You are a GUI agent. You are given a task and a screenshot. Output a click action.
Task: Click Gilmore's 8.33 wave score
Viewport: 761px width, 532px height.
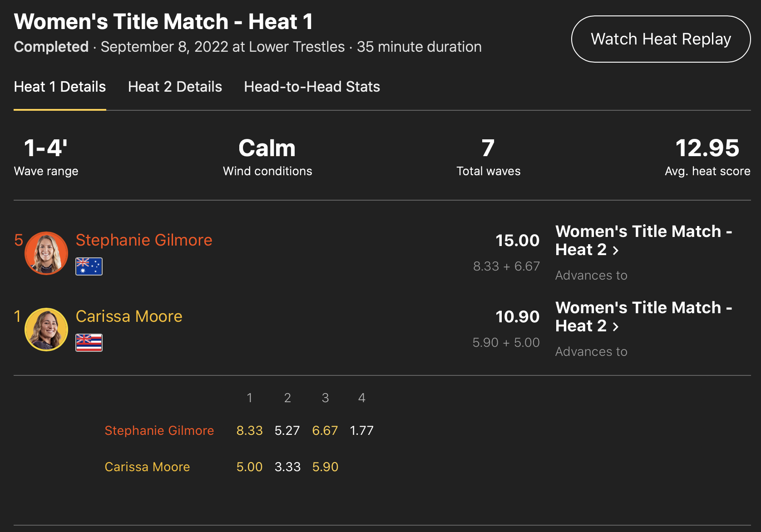(249, 430)
